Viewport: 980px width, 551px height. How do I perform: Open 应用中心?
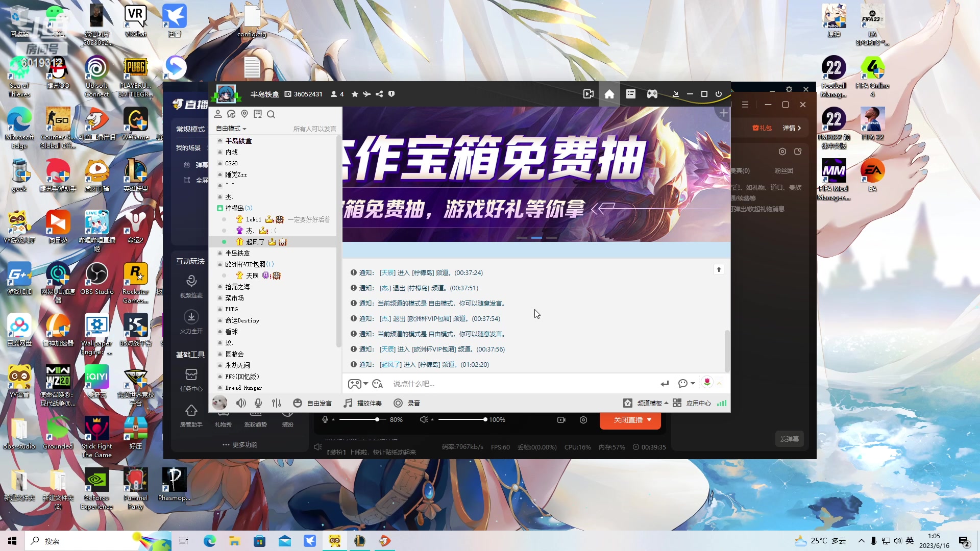coord(692,403)
